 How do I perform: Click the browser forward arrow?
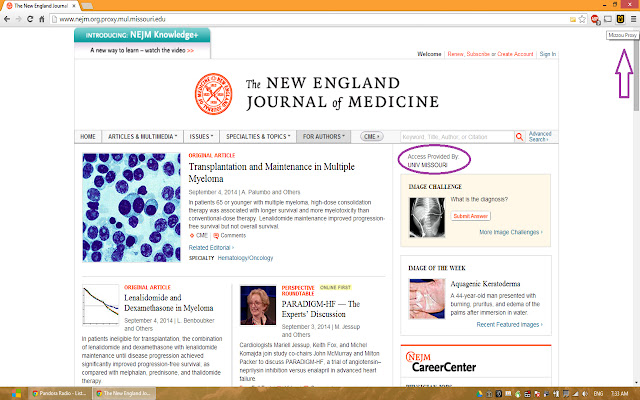tap(18, 19)
